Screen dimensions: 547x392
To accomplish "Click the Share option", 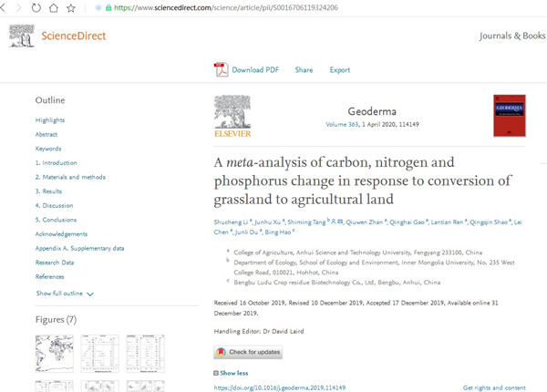I will click(304, 70).
